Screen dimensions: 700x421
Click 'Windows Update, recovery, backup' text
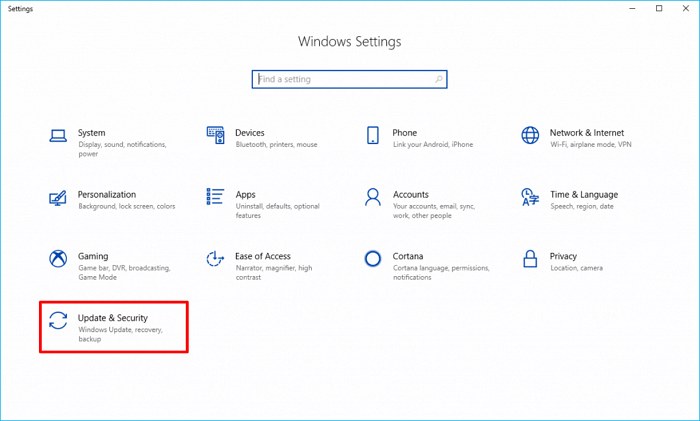pos(120,334)
